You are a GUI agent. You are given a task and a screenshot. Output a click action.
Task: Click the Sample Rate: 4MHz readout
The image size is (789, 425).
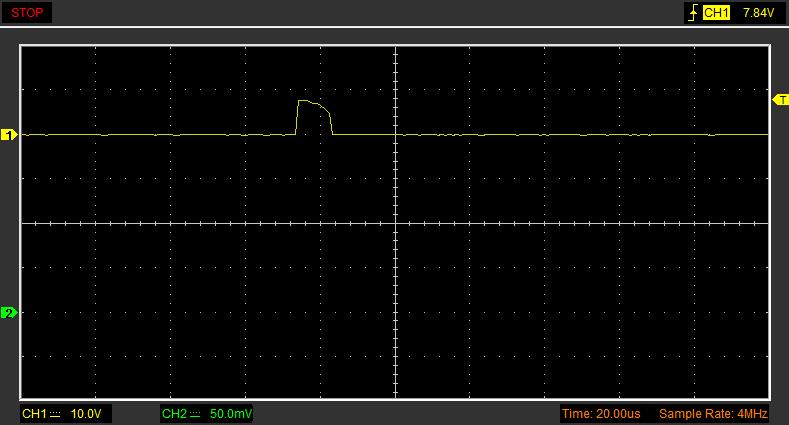click(713, 414)
